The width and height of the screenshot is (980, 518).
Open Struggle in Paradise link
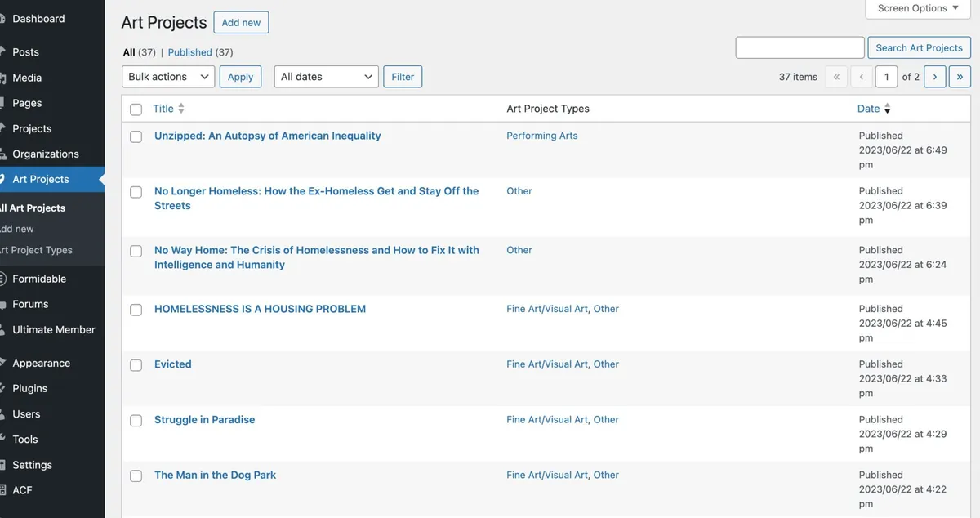pyautogui.click(x=204, y=420)
